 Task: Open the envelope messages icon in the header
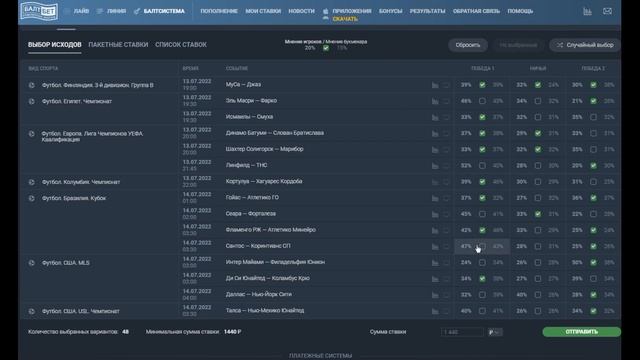(x=607, y=11)
